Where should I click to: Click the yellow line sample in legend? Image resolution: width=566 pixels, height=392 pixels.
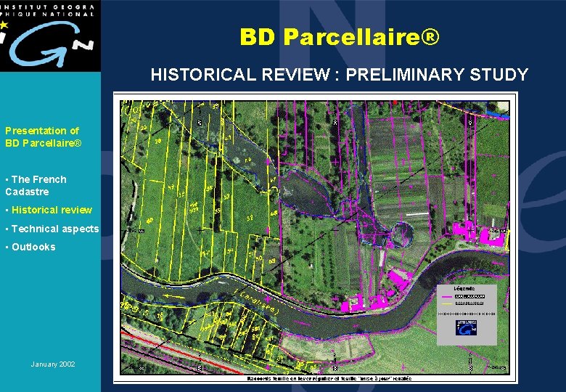(447, 304)
